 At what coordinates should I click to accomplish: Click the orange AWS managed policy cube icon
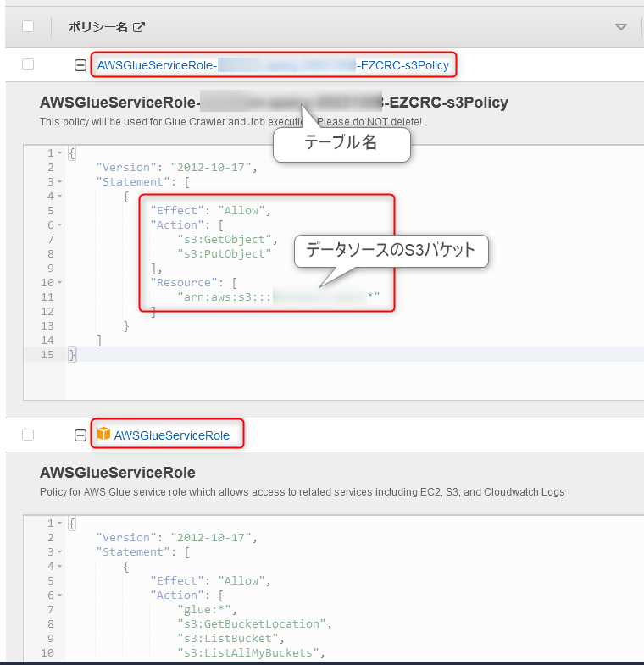pos(103,434)
